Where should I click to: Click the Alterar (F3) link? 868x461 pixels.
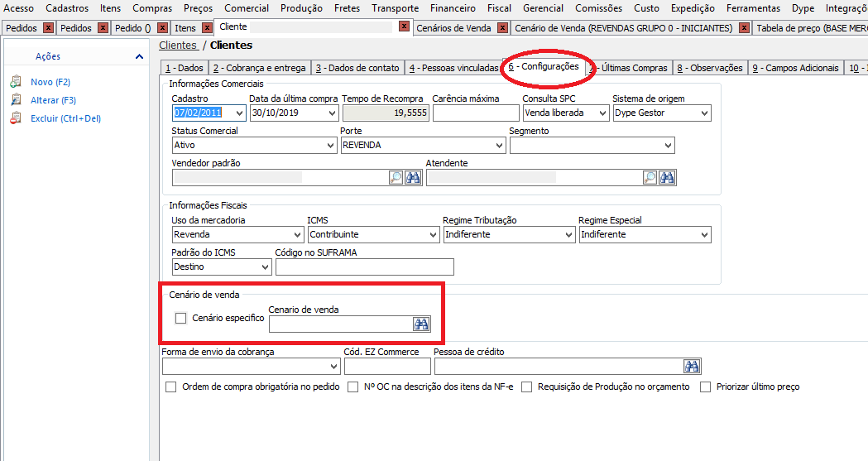53,100
